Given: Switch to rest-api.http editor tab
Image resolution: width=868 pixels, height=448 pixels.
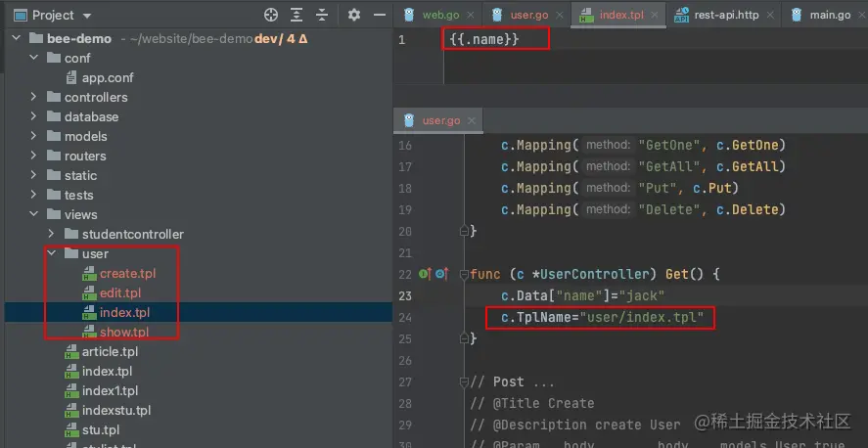Looking at the screenshot, I should 726,15.
